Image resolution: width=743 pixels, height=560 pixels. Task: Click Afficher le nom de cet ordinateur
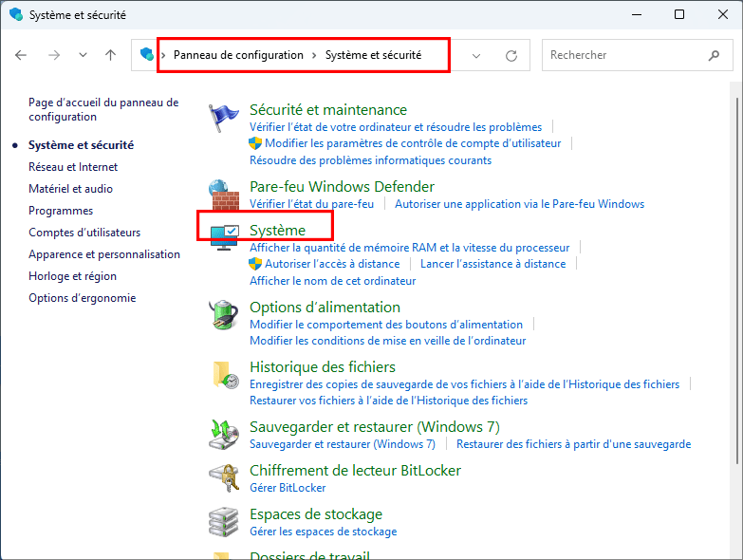pyautogui.click(x=333, y=280)
